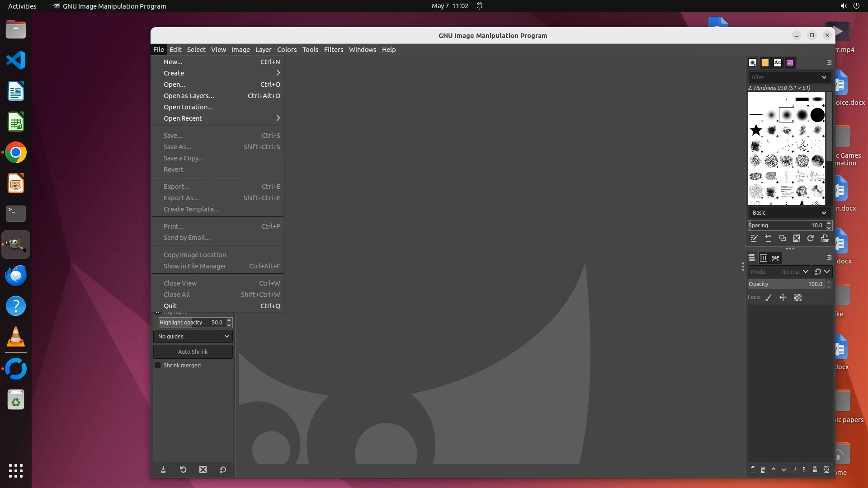Toggle the Shrink merged checkbox
Screen dimensions: 868x488
point(158,365)
